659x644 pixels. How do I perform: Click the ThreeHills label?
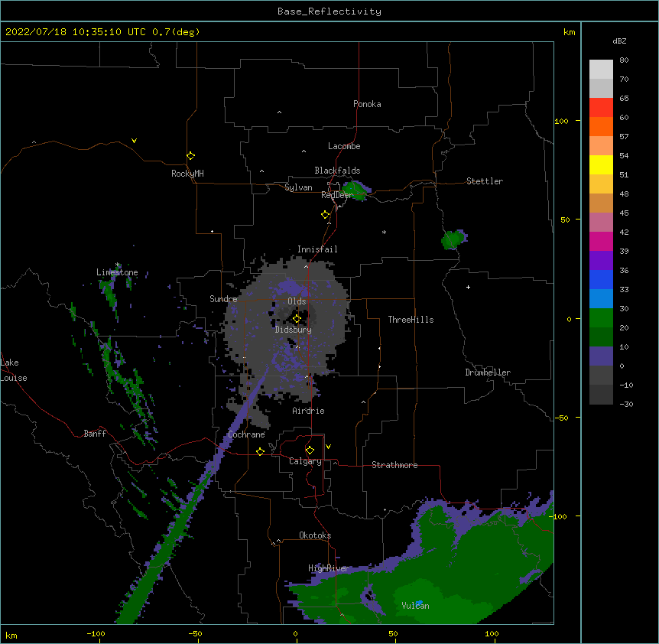[x=411, y=320]
